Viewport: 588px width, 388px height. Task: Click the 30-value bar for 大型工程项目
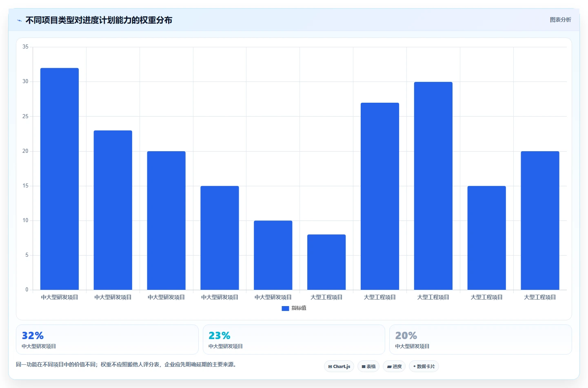pos(433,186)
